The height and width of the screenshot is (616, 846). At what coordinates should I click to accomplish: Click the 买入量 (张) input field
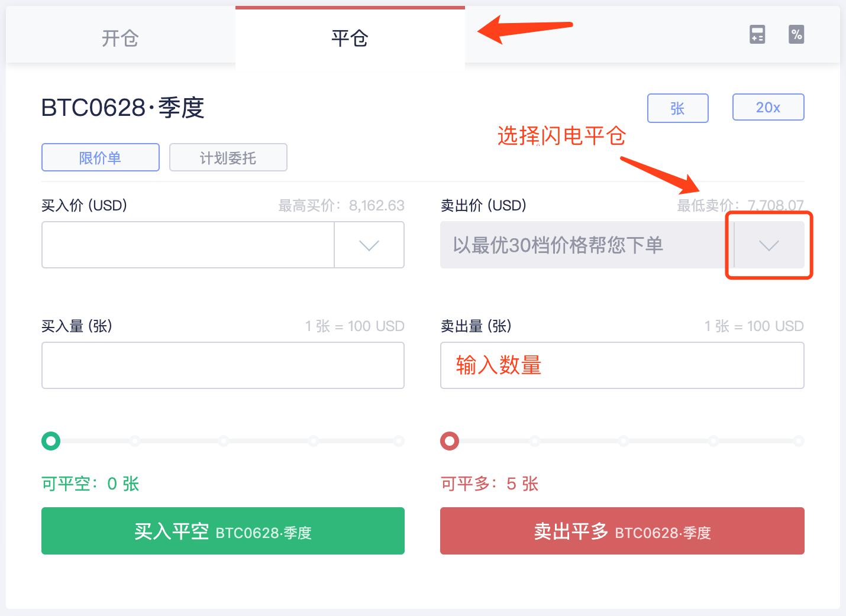coord(223,365)
